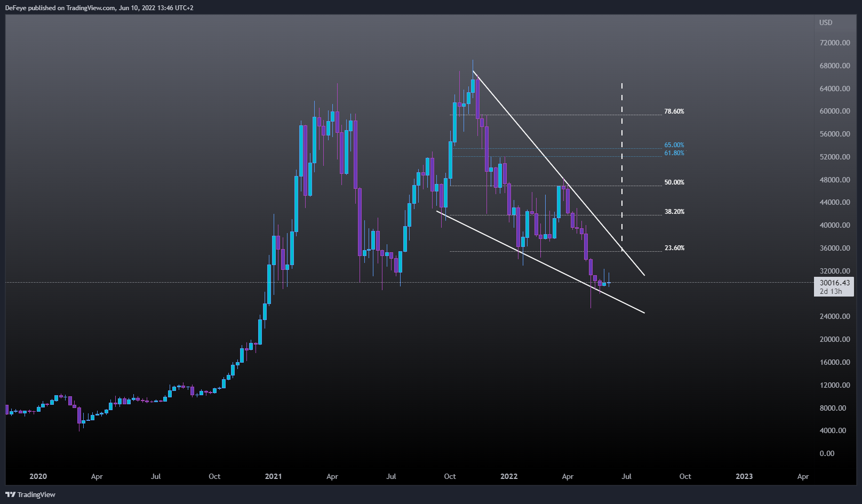Click the USD currency label on price axis
Image resolution: width=862 pixels, height=504 pixels.
[826, 22]
